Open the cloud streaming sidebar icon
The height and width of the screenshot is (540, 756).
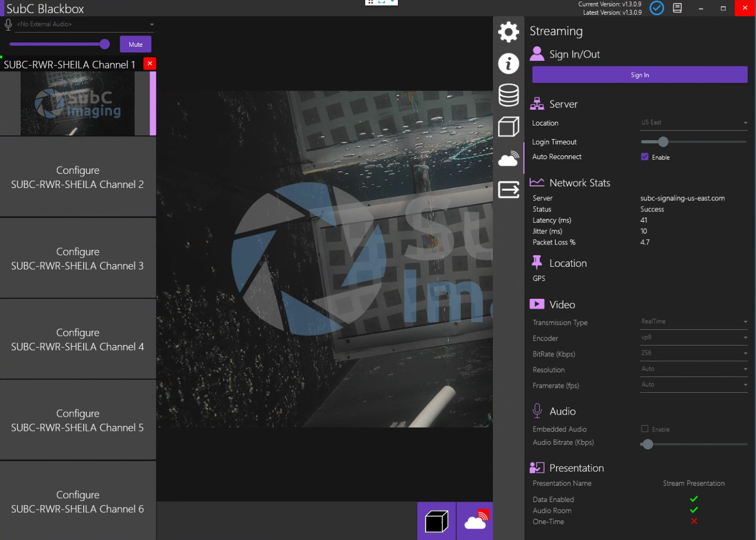(508, 159)
